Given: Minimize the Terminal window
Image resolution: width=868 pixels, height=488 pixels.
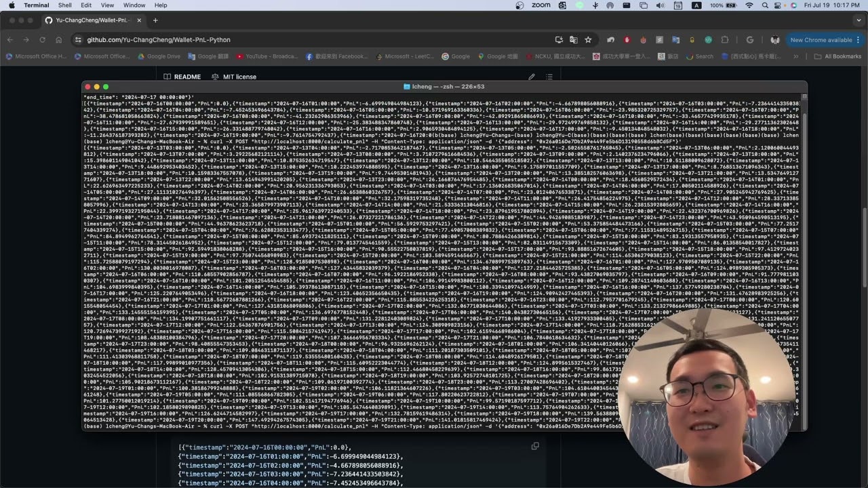Looking at the screenshot, I should [x=96, y=87].
